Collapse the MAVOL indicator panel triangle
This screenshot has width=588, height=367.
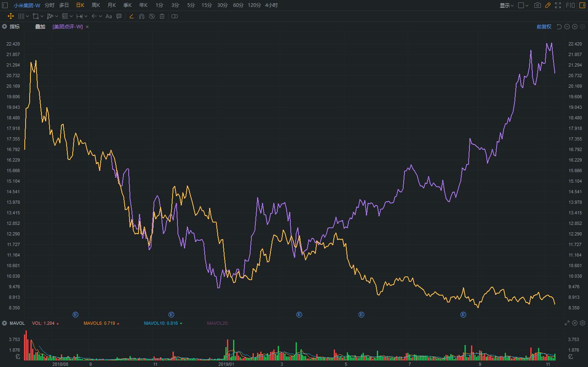pos(4,324)
